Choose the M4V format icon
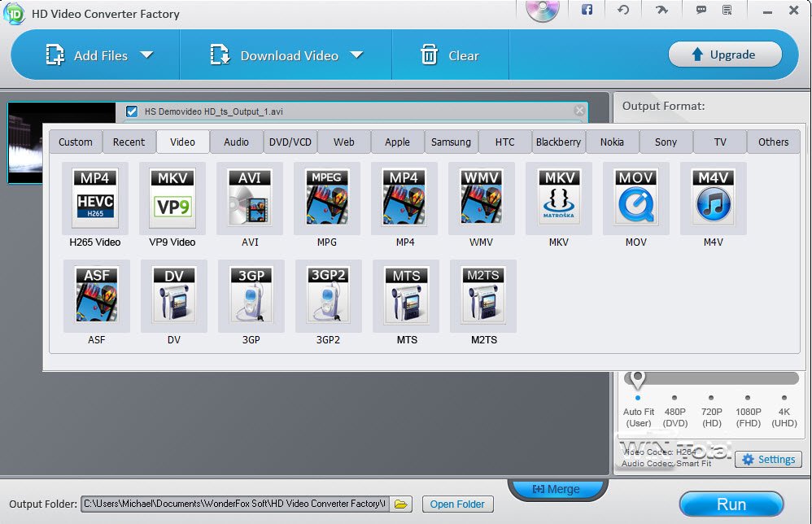This screenshot has width=812, height=524. pyautogui.click(x=713, y=198)
